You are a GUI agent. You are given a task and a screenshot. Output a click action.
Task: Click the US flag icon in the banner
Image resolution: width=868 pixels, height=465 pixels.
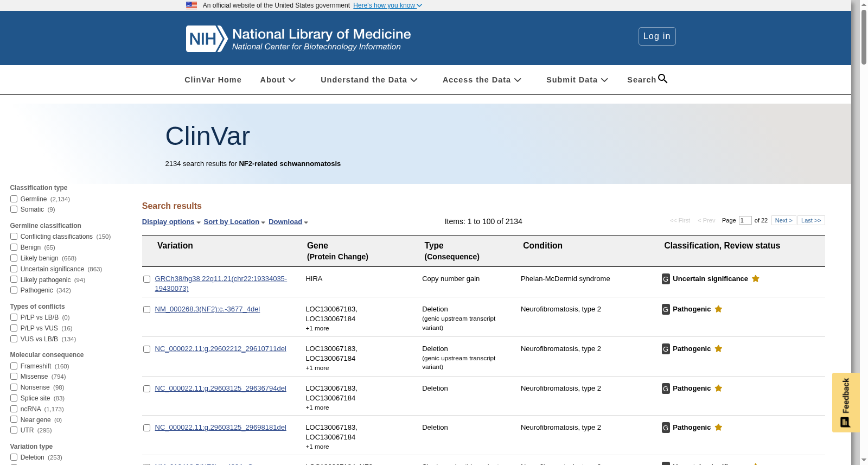click(192, 5)
